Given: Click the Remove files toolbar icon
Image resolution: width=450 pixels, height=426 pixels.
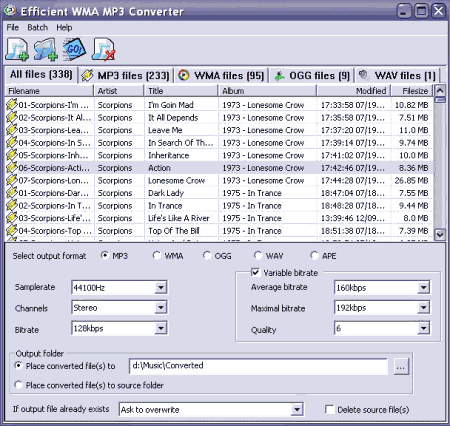Looking at the screenshot, I should (104, 49).
